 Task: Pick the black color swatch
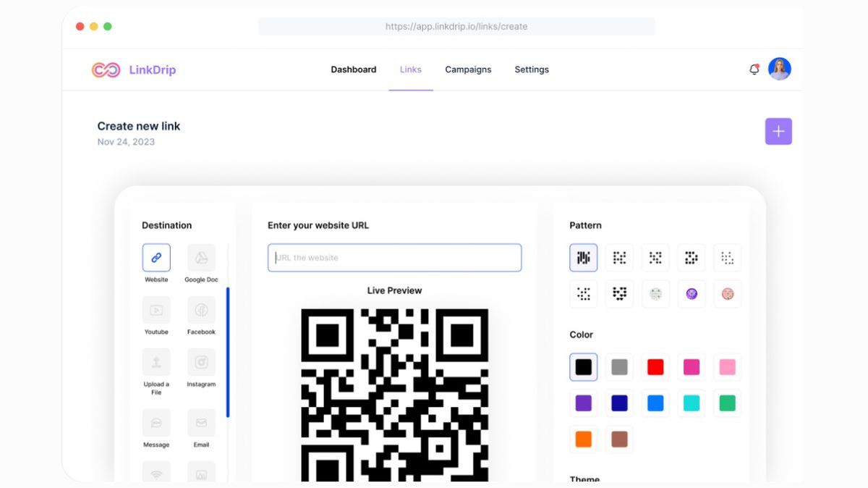[x=584, y=367]
